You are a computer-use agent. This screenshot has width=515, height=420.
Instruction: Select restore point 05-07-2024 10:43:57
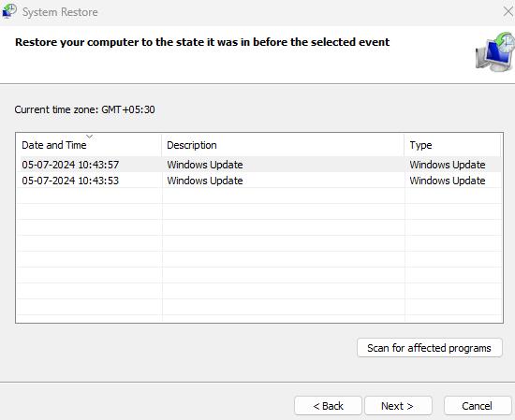258,165
